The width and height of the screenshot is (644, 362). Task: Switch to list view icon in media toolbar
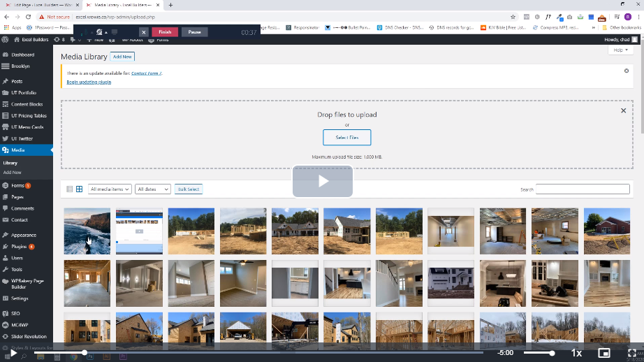click(x=69, y=189)
